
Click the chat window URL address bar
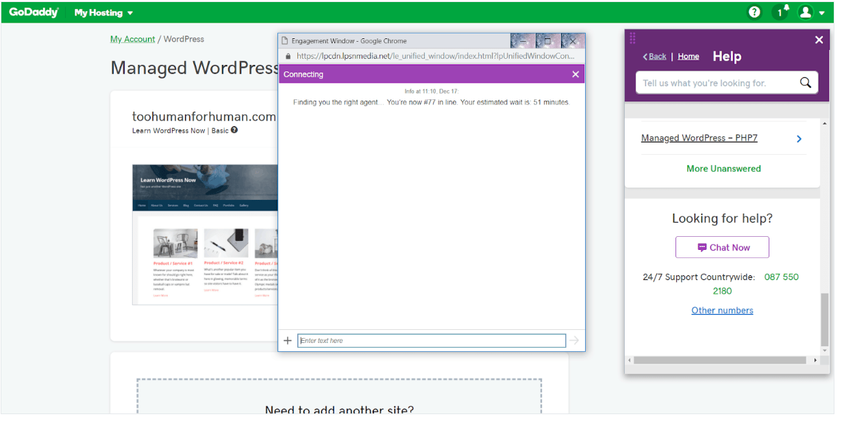coord(436,56)
